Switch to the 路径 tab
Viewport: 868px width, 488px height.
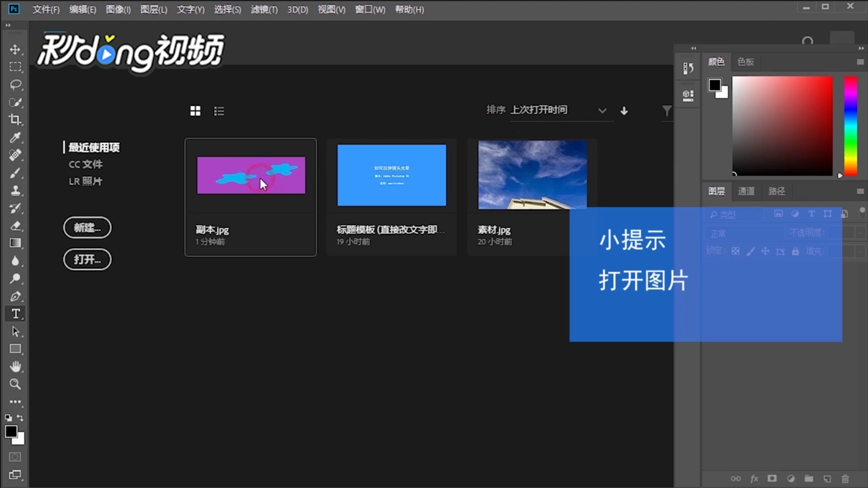pyautogui.click(x=776, y=191)
